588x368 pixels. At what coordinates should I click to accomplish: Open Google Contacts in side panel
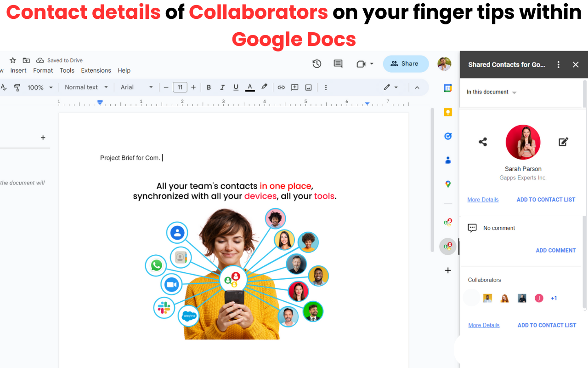448,160
